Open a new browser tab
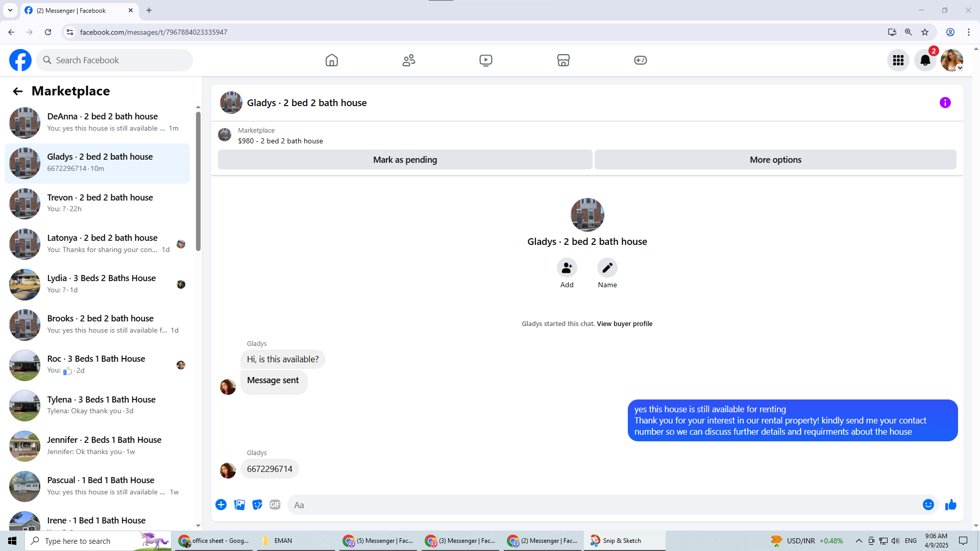The height and width of the screenshot is (551, 980). pos(149,10)
